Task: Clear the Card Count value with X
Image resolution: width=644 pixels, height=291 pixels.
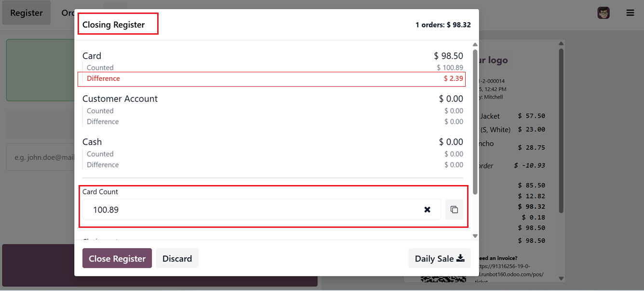Action: tap(427, 210)
